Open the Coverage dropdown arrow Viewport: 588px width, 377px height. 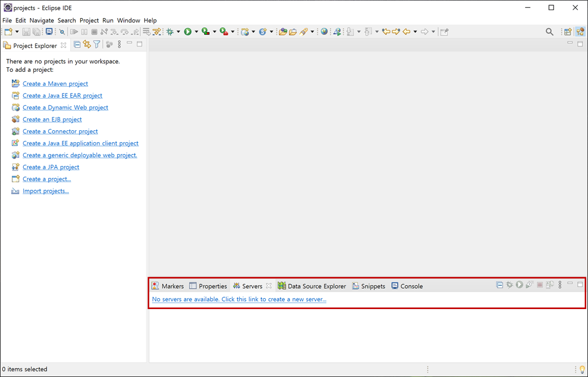(214, 32)
